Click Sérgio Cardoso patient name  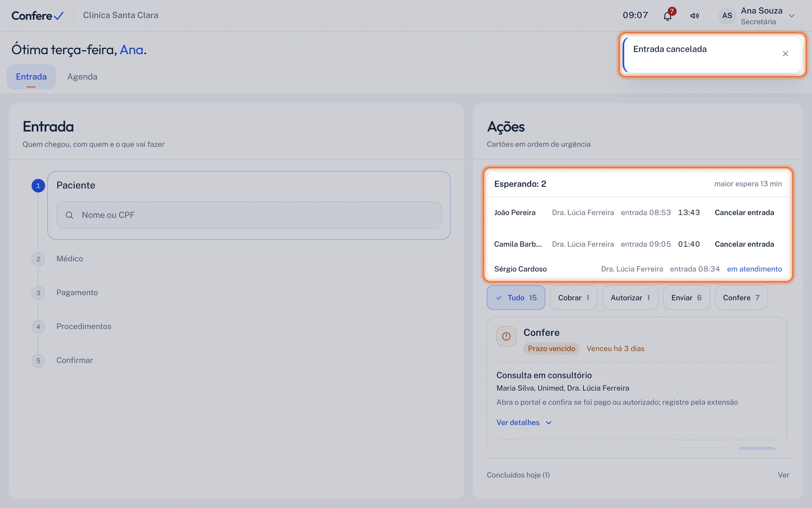click(x=520, y=269)
